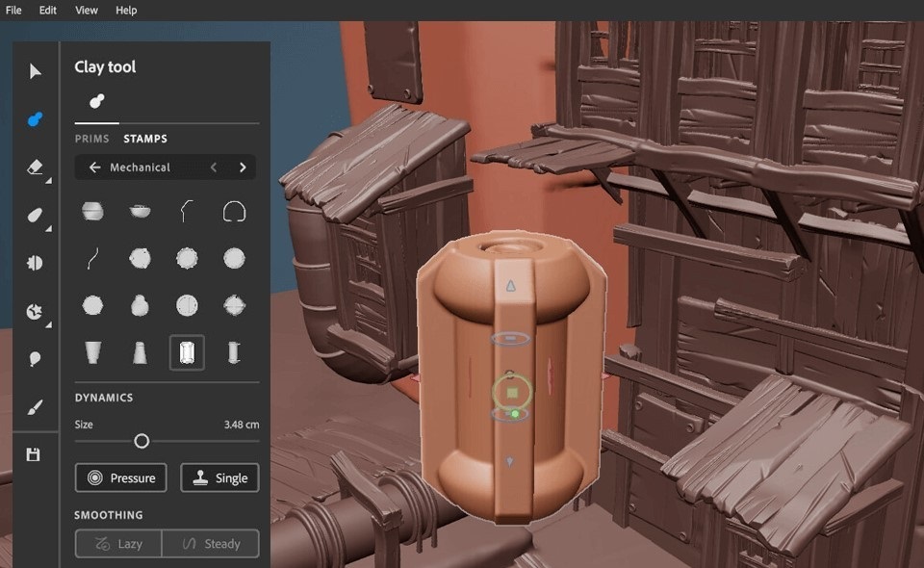The image size is (924, 568).
Task: Go back from the Mechanical stamp category
Action: 94,168
